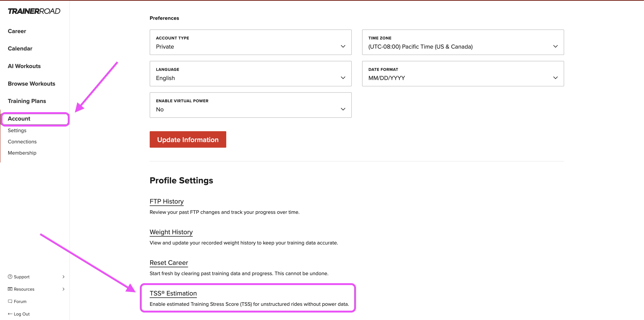Click the Forum speech bubble icon
Image resolution: width=644 pixels, height=320 pixels.
(x=10, y=301)
